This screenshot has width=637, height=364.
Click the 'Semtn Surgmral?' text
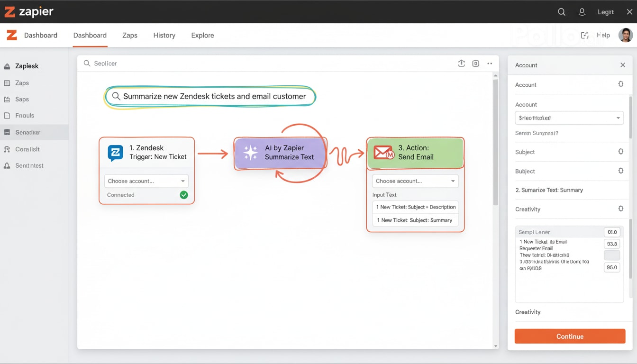tap(537, 133)
